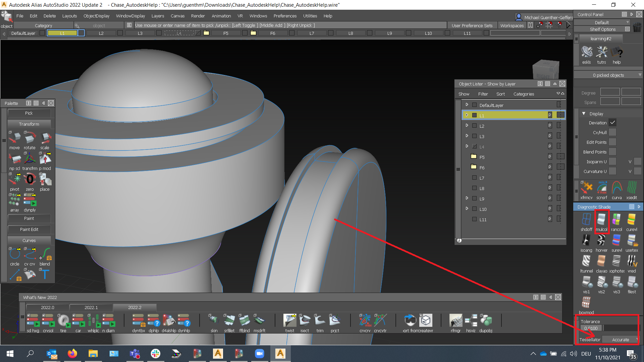Click the tire icon in What's New 2022
Viewport: 644px width, 362px height.
[x=63, y=321]
